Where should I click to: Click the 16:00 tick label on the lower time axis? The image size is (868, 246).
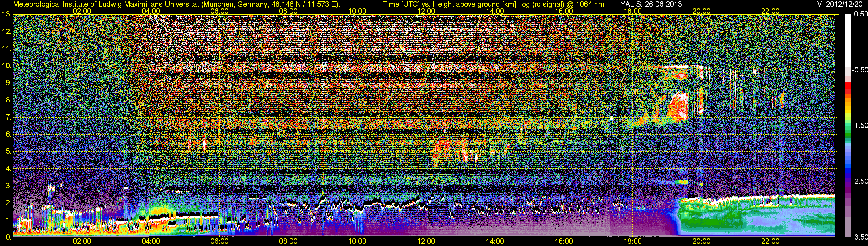point(564,241)
